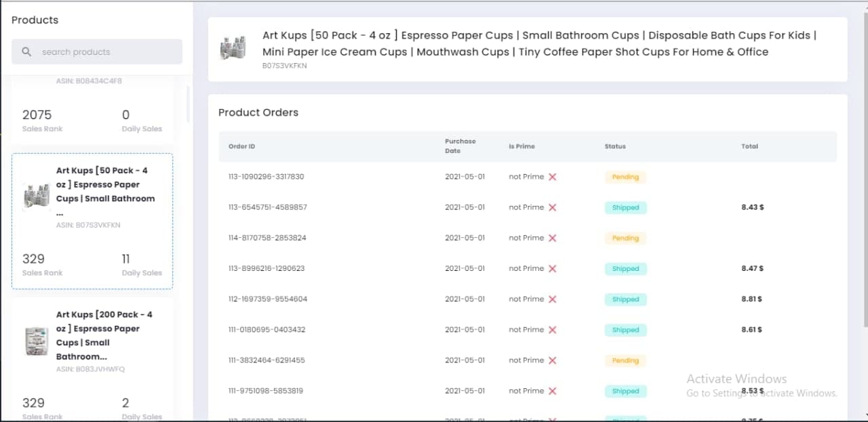The height and width of the screenshot is (422, 868).
Task: Click red X icon for order 113-6545751-4589857
Action: click(x=553, y=207)
